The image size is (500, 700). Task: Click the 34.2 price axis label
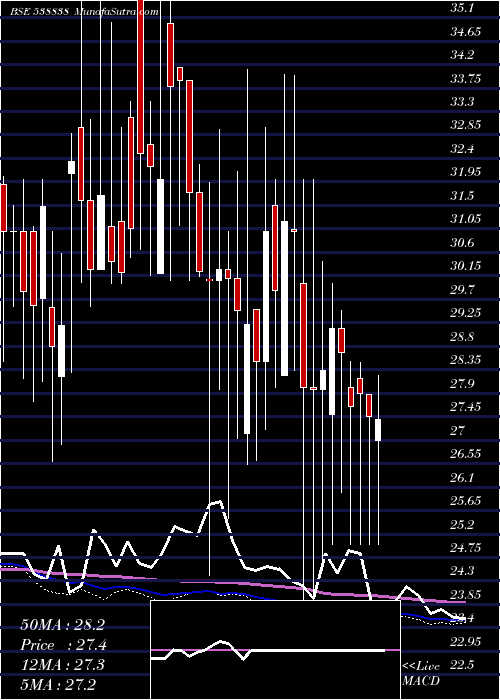coord(463,55)
